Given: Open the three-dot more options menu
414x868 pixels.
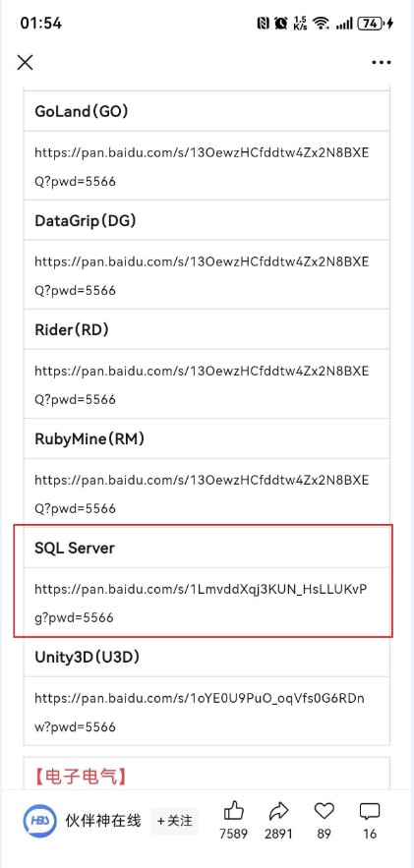Looking at the screenshot, I should (x=382, y=63).
